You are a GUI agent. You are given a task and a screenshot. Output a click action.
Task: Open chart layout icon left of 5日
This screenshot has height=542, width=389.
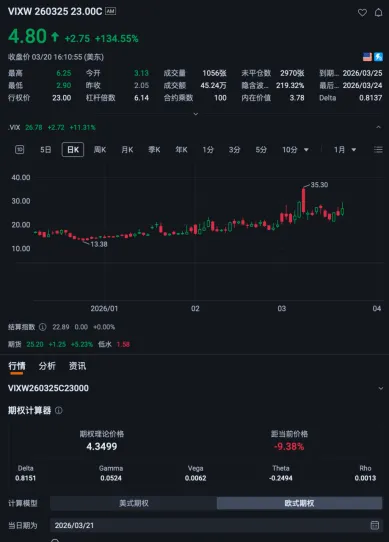[19, 150]
